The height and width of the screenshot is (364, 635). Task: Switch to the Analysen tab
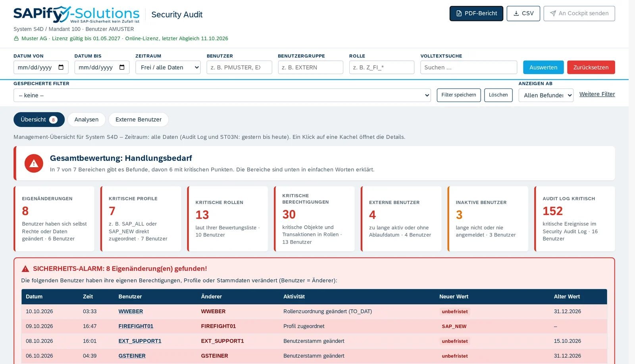click(87, 119)
